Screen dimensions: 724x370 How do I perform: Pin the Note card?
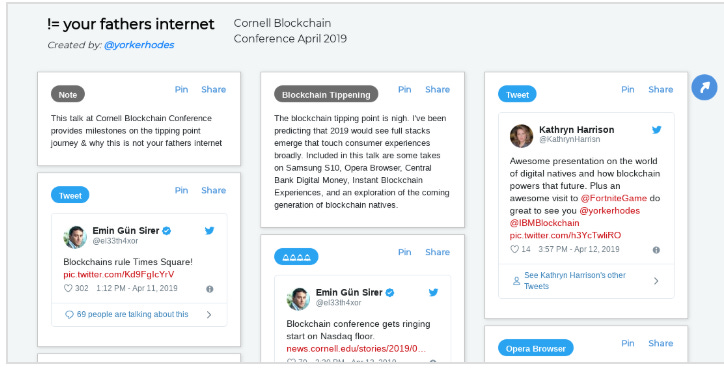pyautogui.click(x=181, y=90)
